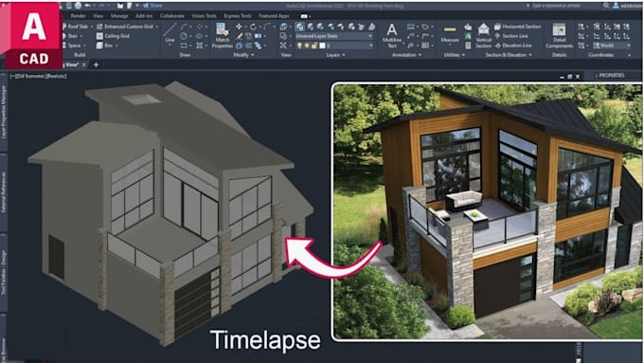644x363 pixels.
Task: Expand the Annotation panel arrow
Action: [x=420, y=55]
